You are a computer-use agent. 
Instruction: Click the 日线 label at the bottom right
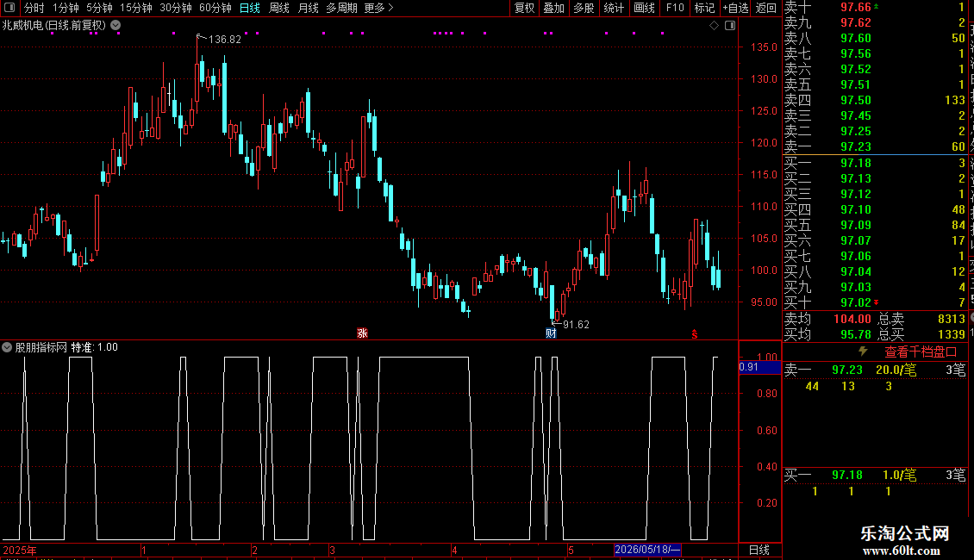759,550
